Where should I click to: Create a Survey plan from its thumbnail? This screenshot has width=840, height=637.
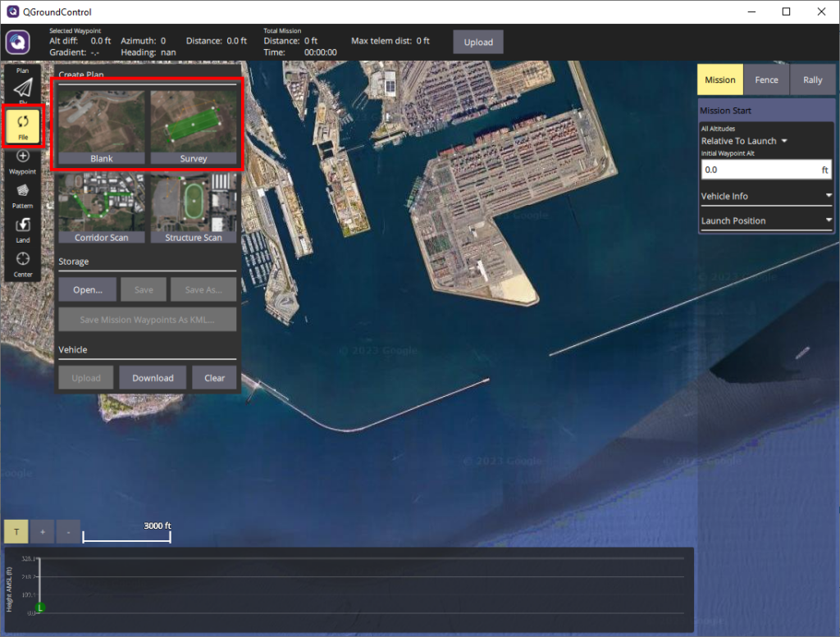[x=194, y=123]
